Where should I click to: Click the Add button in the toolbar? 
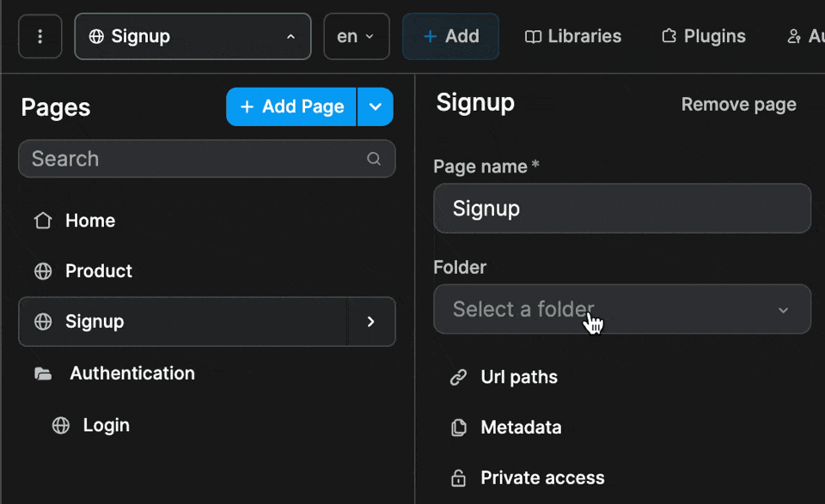click(450, 36)
